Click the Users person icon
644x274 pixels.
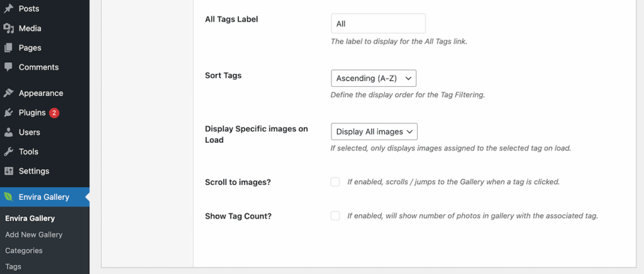coord(9,133)
